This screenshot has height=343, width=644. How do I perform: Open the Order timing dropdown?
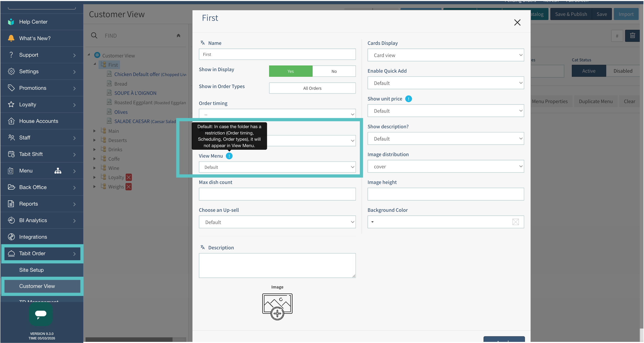coord(277,114)
